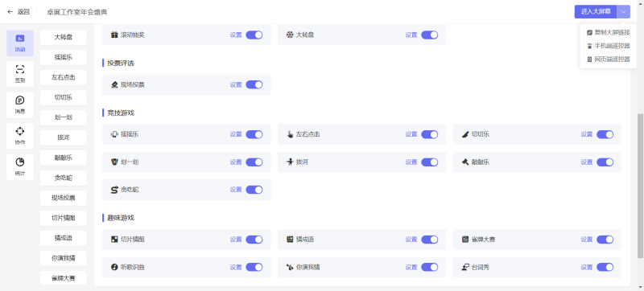Choose 复制大屏链接 from the dropdown

point(609,32)
